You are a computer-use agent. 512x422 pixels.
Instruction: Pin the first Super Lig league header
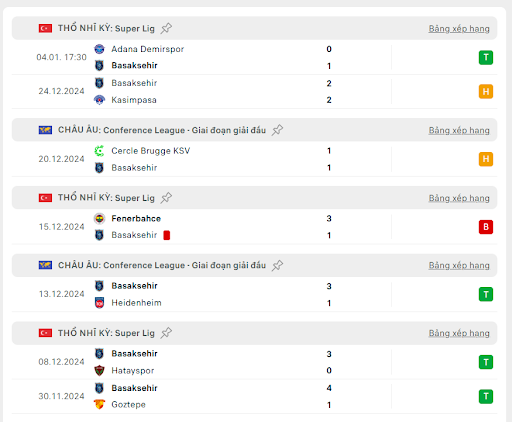click(x=166, y=28)
